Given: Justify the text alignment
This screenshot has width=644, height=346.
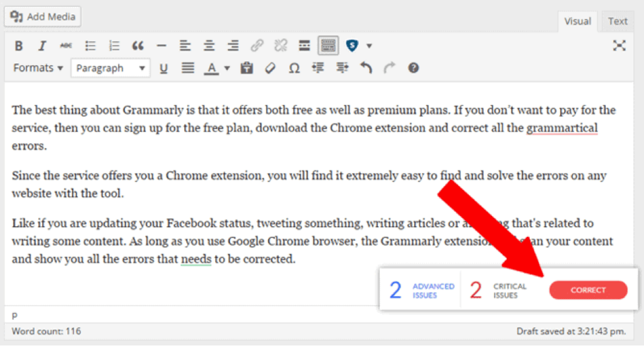Looking at the screenshot, I should point(188,68).
